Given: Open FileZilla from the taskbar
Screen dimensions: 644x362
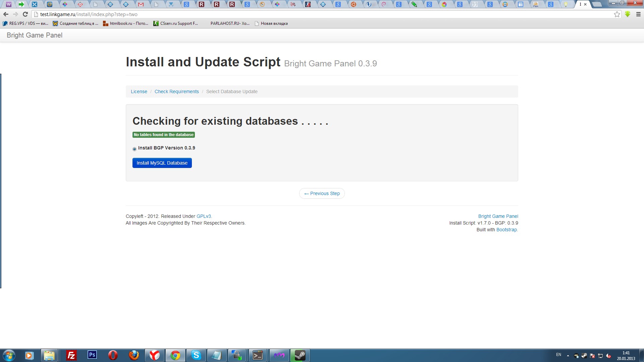Looking at the screenshot, I should click(x=71, y=355).
